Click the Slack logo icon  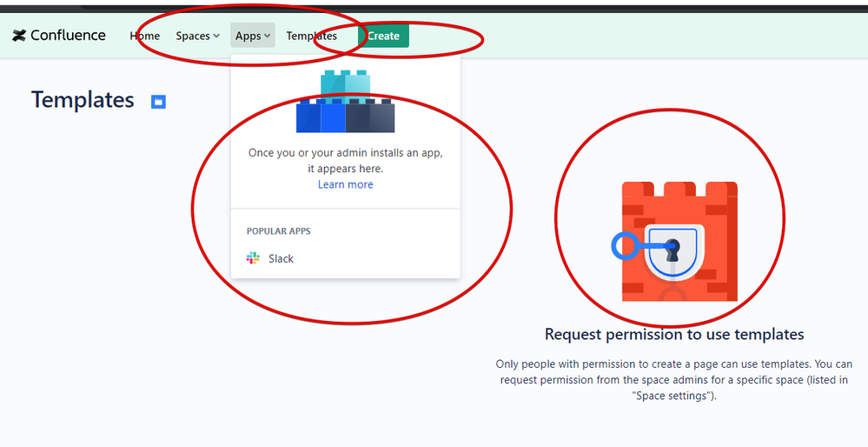click(x=253, y=258)
